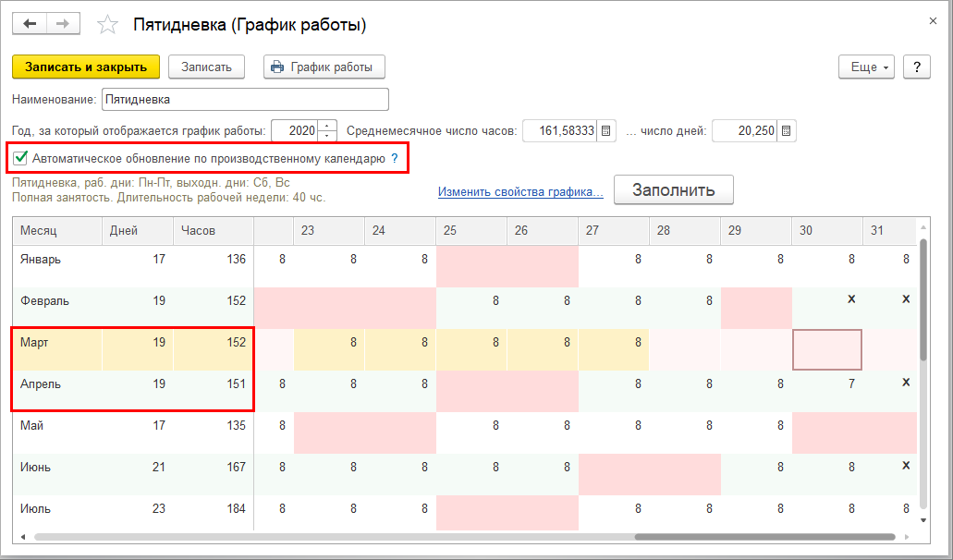Image resolution: width=953 pixels, height=560 pixels.
Task: Click the 7-hour cell on April 30
Action: click(x=826, y=391)
